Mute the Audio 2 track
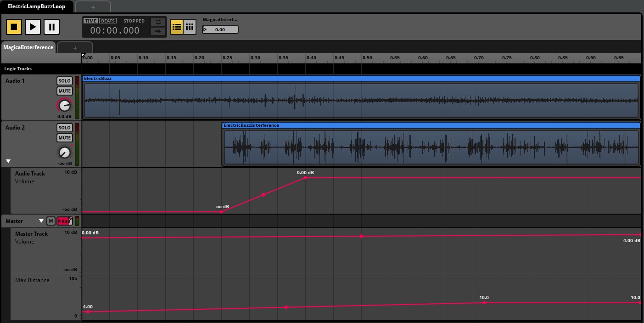The width and height of the screenshot is (644, 323). click(x=64, y=138)
